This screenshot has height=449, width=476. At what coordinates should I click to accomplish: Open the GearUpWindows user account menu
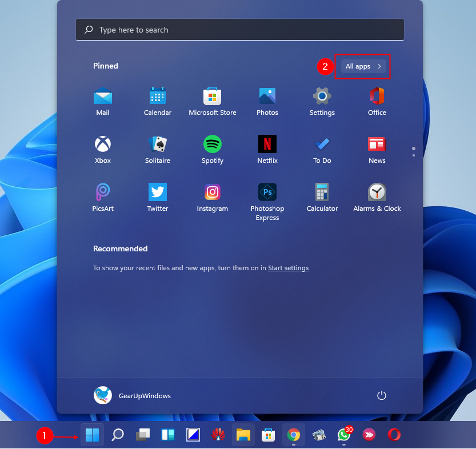tap(132, 395)
